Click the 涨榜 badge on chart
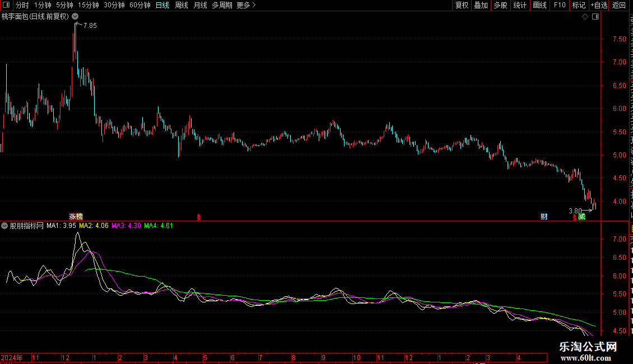This screenshot has height=364, width=633. point(76,217)
